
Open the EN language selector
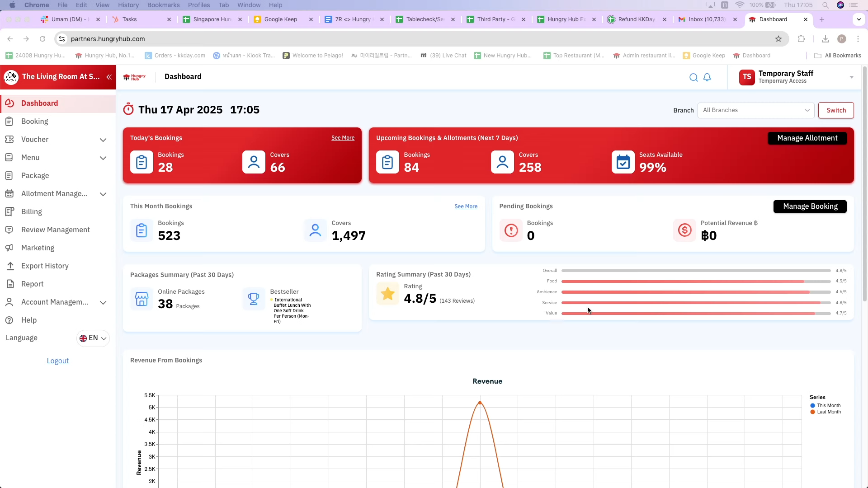93,338
